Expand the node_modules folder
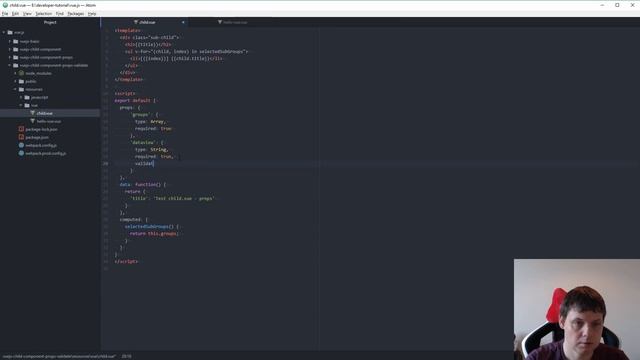Viewport: 640px width, 360px height. [16, 73]
